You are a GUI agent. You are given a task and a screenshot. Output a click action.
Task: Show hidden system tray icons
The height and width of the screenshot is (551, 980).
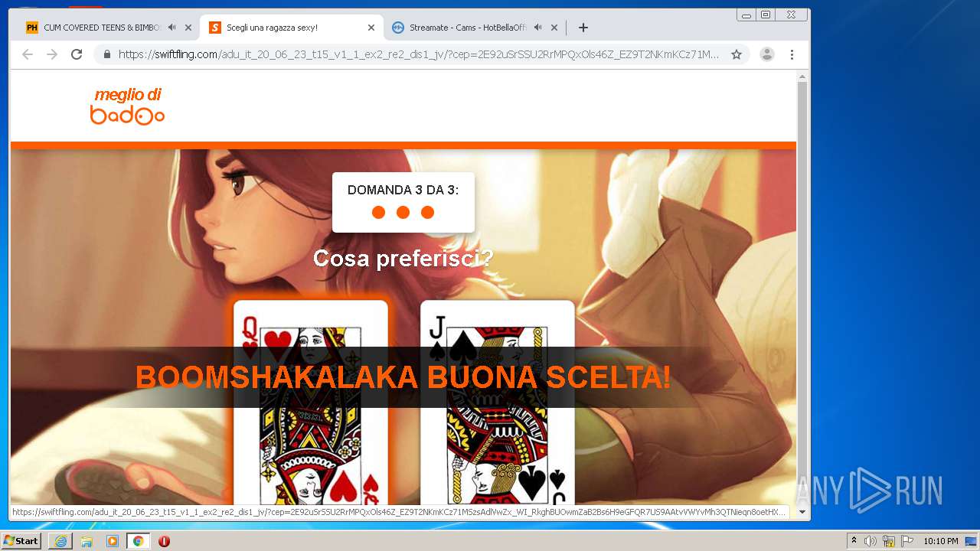point(854,541)
